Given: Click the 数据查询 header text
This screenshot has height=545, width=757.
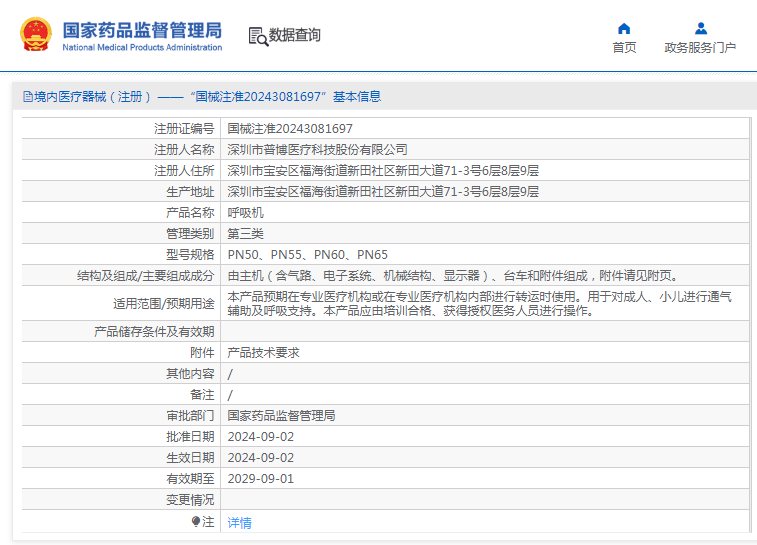Looking at the screenshot, I should (295, 36).
